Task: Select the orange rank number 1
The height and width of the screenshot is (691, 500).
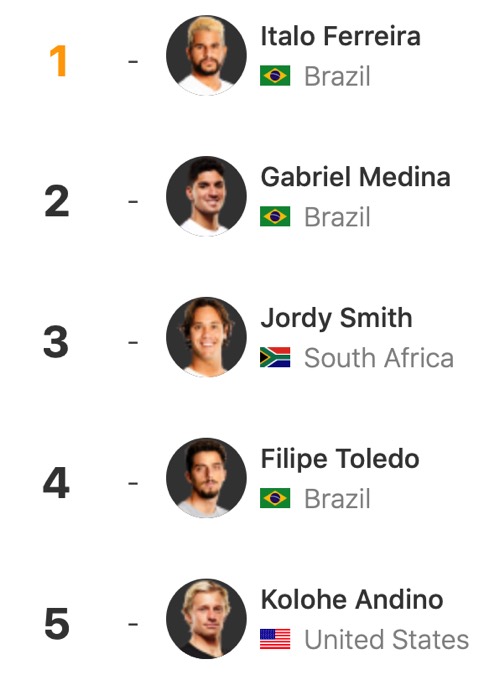Action: point(58,61)
